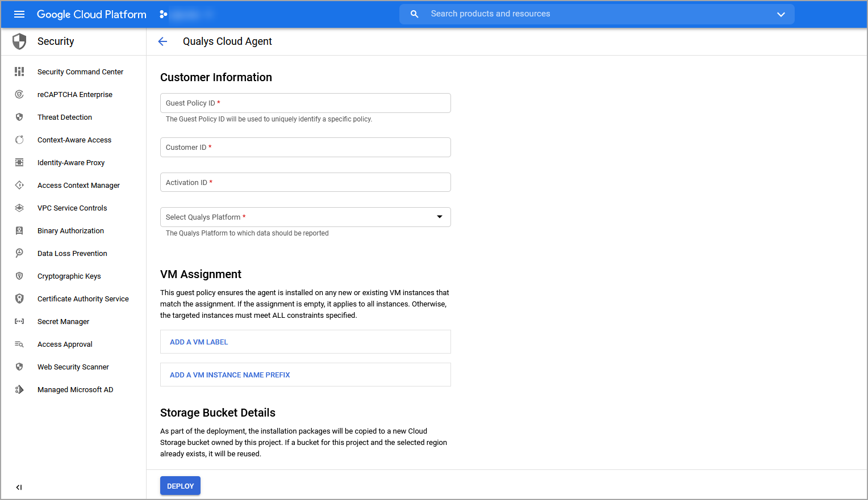The width and height of the screenshot is (868, 500).
Task: Click the VM Assignment heading
Action: tap(201, 274)
